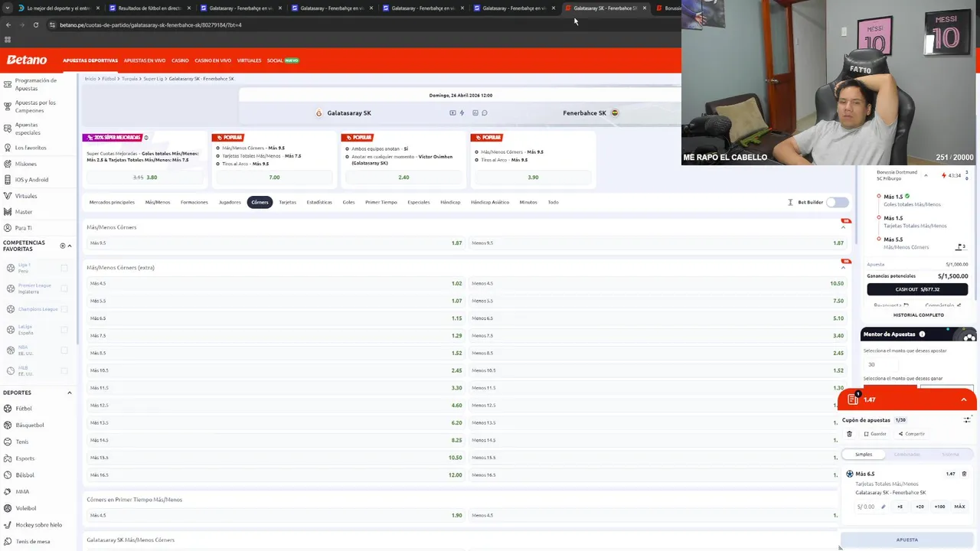This screenshot has width=980, height=551.
Task: Select Tenis de mesa sport
Action: 33,541
